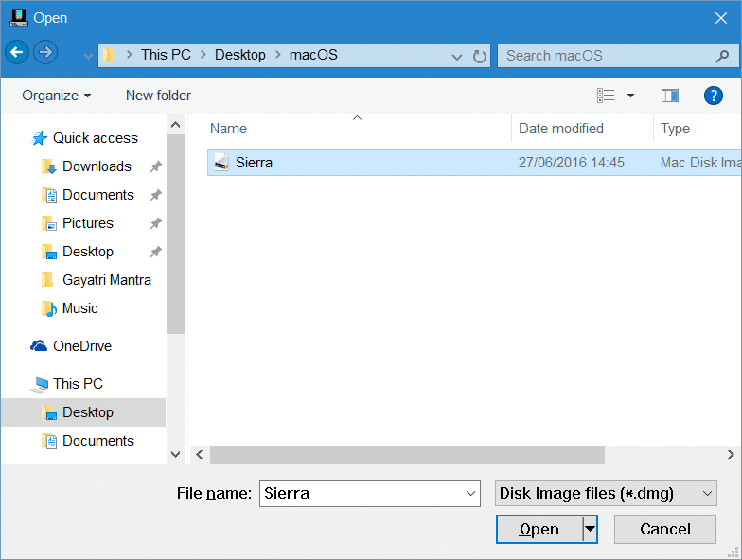
Task: Select This PC in the navigation pane
Action: 78,384
